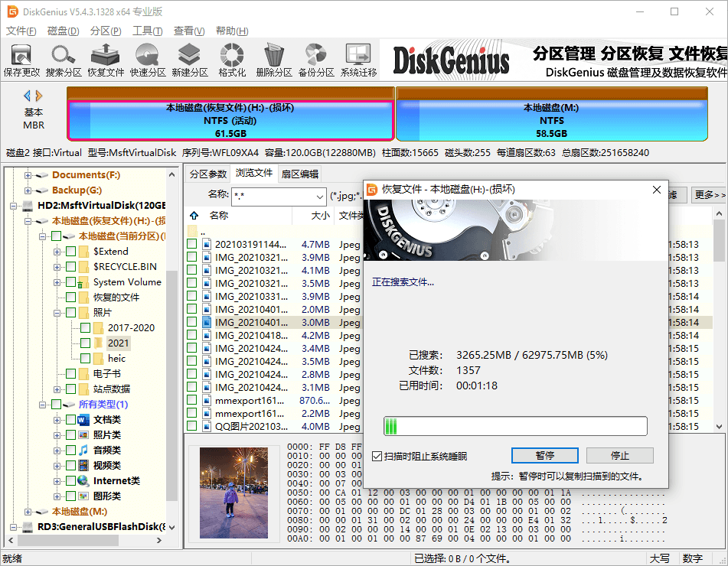Click the 暂停 button
The height and width of the screenshot is (566, 728).
click(544, 456)
